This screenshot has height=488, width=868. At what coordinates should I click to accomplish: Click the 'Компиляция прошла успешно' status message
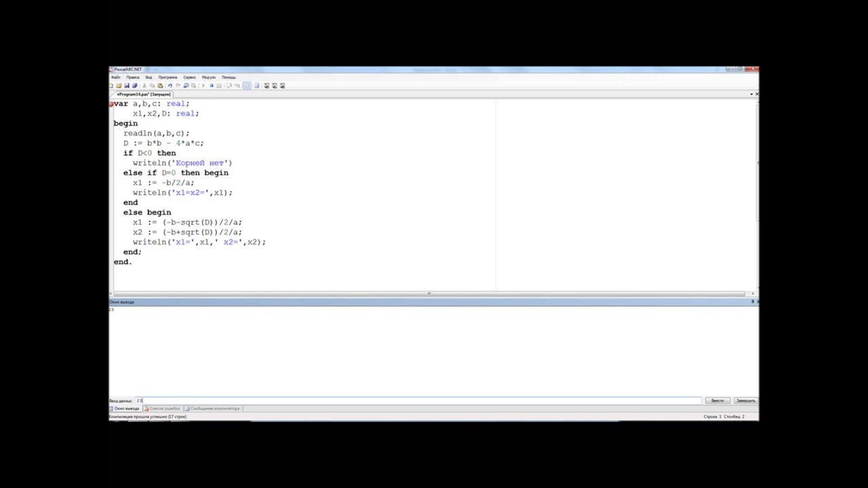pos(148,417)
